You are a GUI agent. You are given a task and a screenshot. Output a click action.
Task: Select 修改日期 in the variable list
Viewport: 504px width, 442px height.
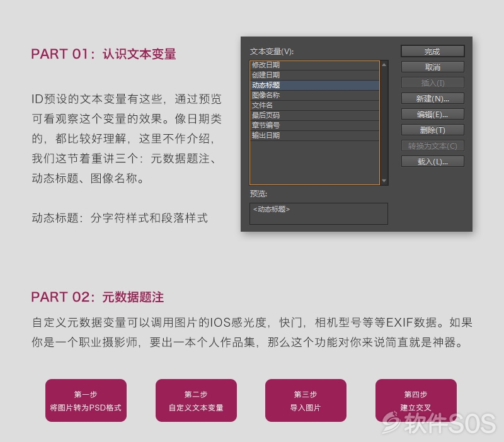pos(314,65)
